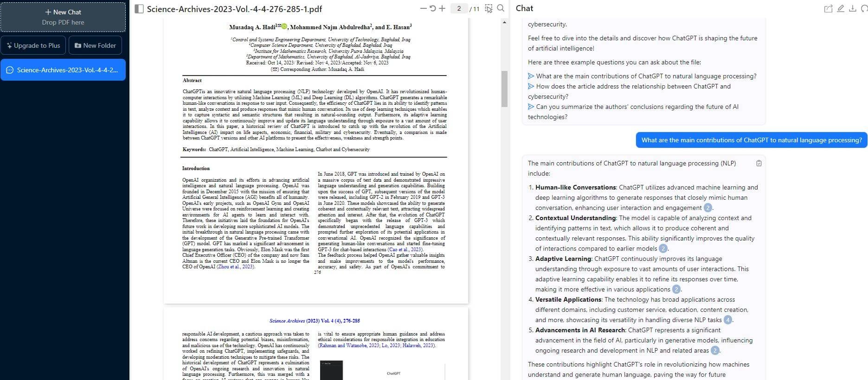Toggle the PDF sidebar panel icon
This screenshot has width=868, height=380.
coord(139,9)
